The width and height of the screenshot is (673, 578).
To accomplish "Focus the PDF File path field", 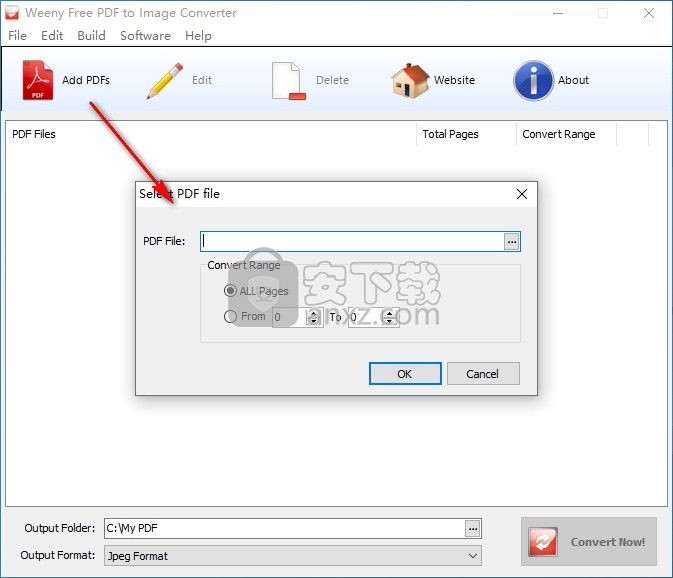I will click(x=352, y=242).
